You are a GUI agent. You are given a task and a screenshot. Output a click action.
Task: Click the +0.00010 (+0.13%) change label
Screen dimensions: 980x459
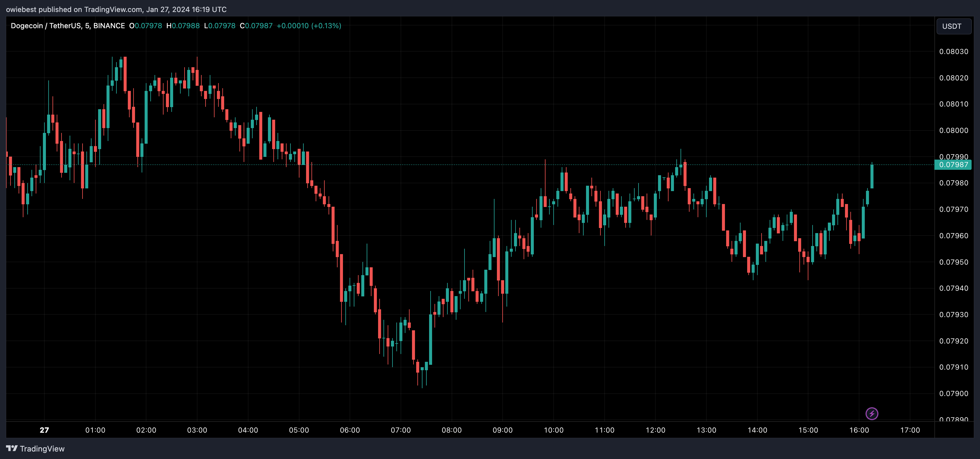pyautogui.click(x=308, y=26)
